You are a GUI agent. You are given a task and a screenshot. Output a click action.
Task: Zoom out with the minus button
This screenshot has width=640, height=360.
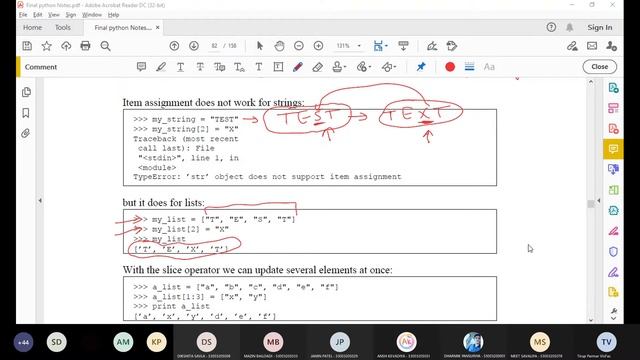pos(299,46)
